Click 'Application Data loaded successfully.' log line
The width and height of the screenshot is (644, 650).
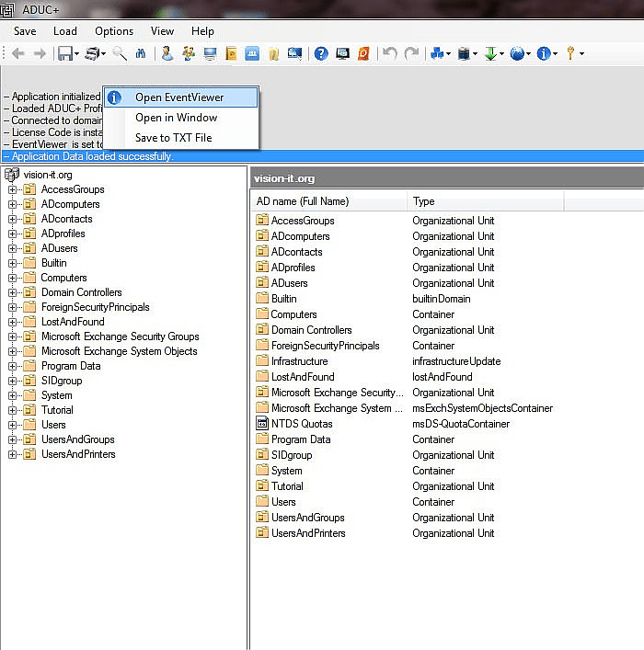click(322, 156)
